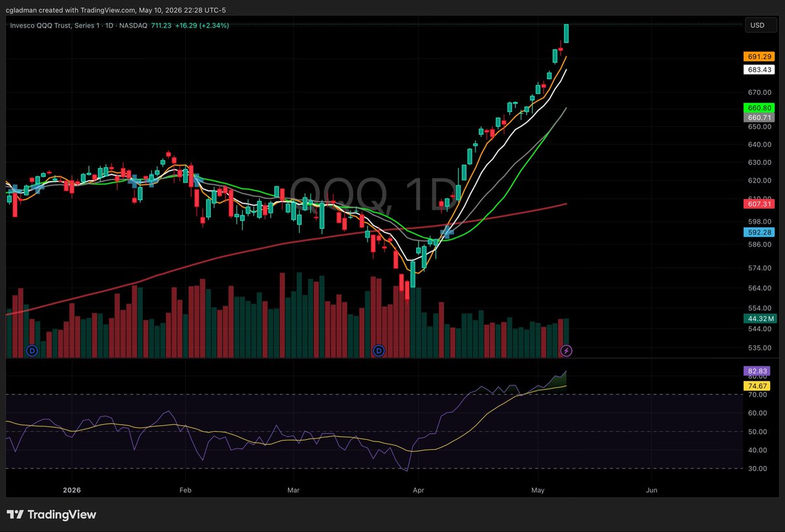Click the TradingView logo
The height and width of the screenshot is (532, 785).
(52, 514)
